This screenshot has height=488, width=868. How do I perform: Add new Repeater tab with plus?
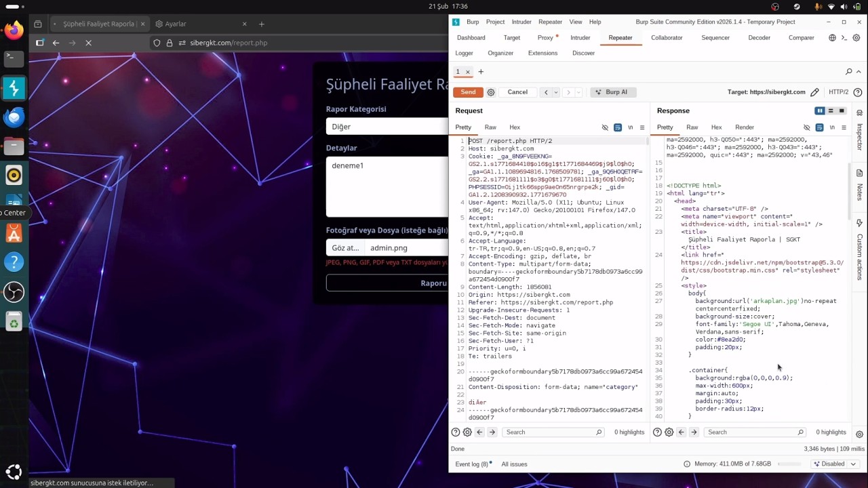click(481, 72)
